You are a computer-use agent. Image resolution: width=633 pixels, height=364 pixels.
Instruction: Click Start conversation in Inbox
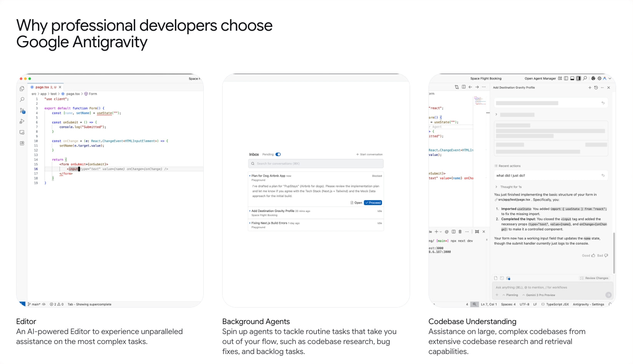click(x=369, y=154)
